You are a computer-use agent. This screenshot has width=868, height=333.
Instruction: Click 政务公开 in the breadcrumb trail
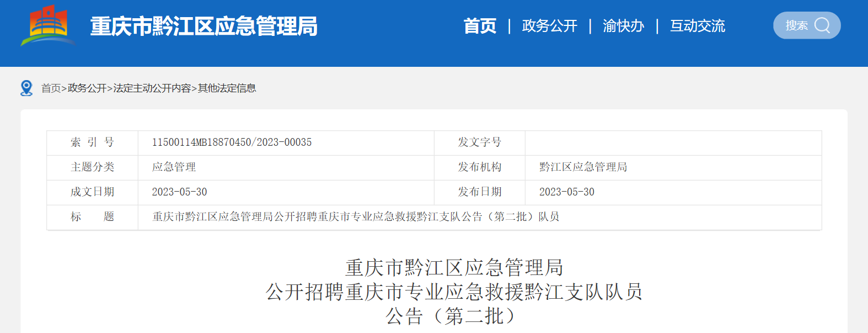click(x=87, y=88)
